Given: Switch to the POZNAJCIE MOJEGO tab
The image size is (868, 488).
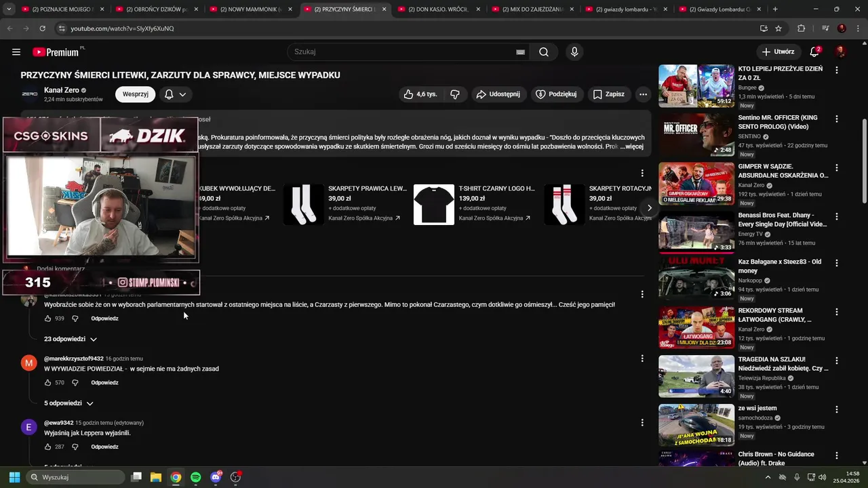Looking at the screenshot, I should coord(62,9).
